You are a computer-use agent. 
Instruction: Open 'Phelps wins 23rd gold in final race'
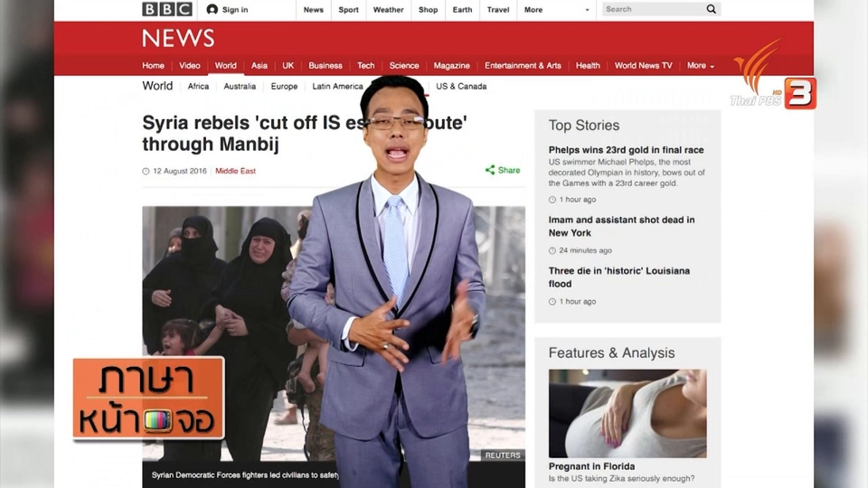tap(626, 150)
